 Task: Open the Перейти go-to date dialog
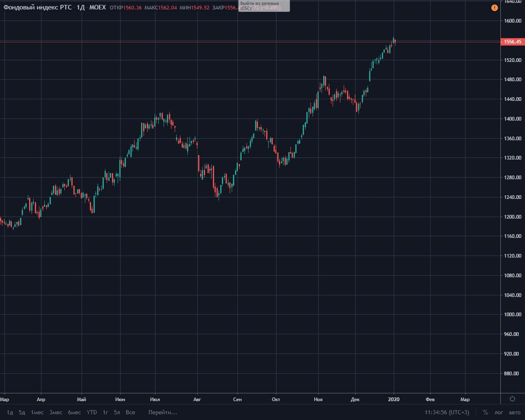(x=162, y=412)
